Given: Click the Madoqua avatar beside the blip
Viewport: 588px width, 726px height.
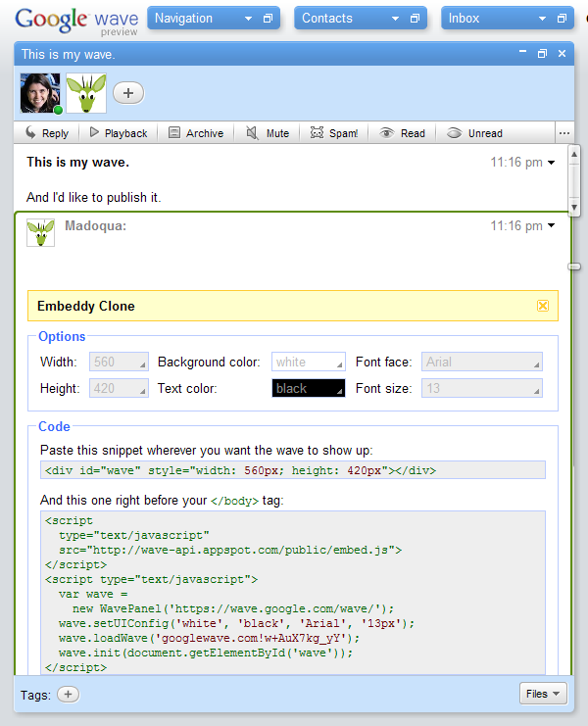Looking at the screenshot, I should point(41,232).
